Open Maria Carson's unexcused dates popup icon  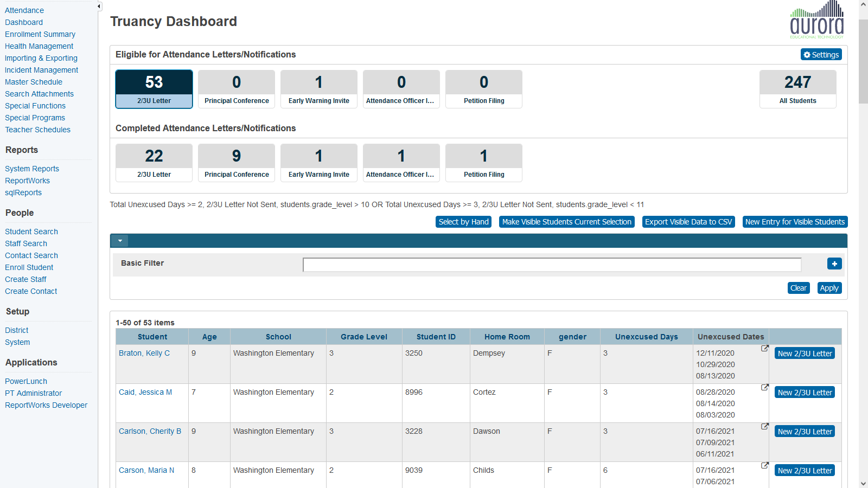[764, 466]
